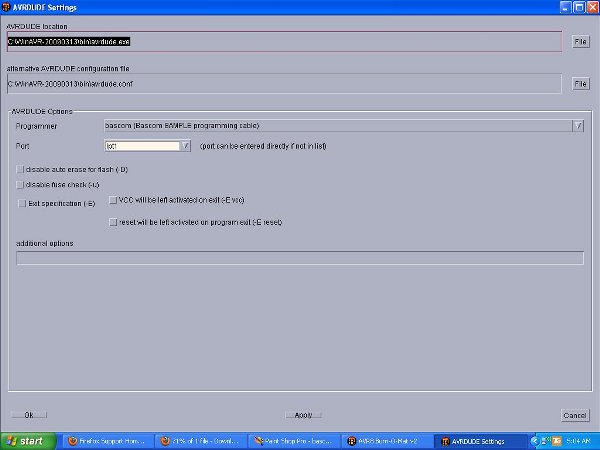Switch to Firefox Support Home taskbar item
The image size is (600, 450).
(x=108, y=441)
